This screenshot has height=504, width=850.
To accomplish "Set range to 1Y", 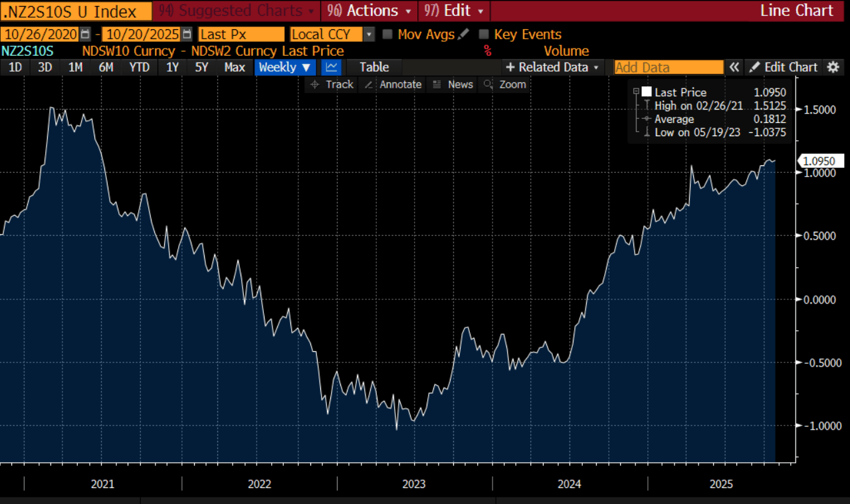I will tap(172, 67).
